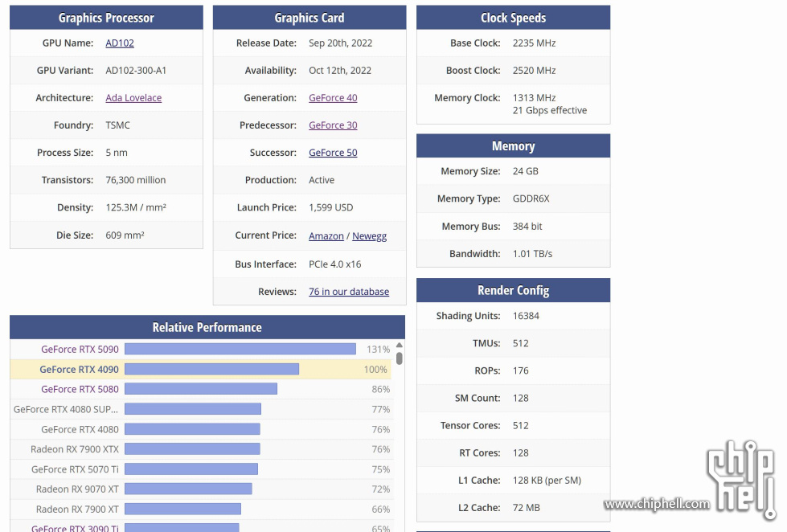Screen dimensions: 787x532
Task: Click the Relative Performance list scrollbar thumb
Action: 400,358
